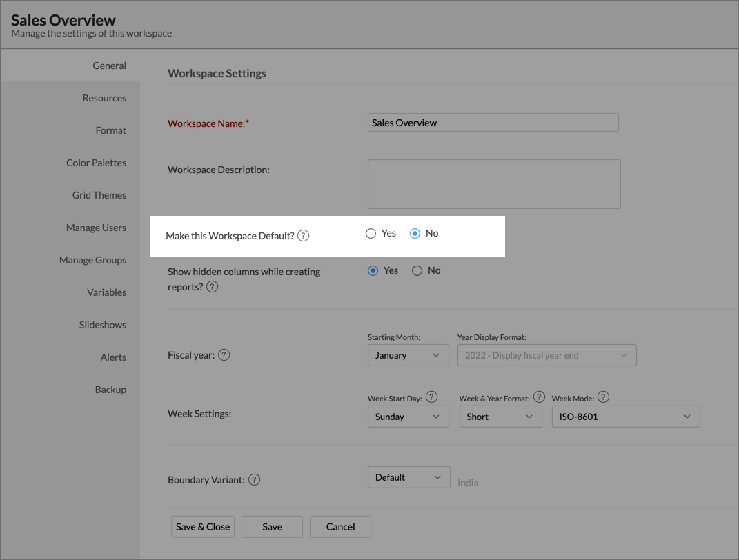Select No for Make this Workspace Default
Viewport: 739px width, 560px height.
[x=415, y=234]
